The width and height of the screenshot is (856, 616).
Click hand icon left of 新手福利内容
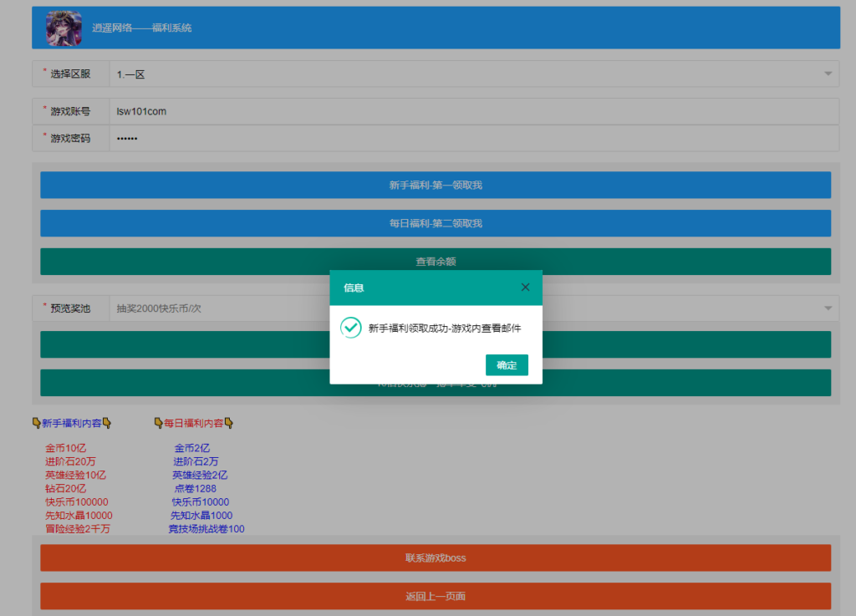[36, 424]
